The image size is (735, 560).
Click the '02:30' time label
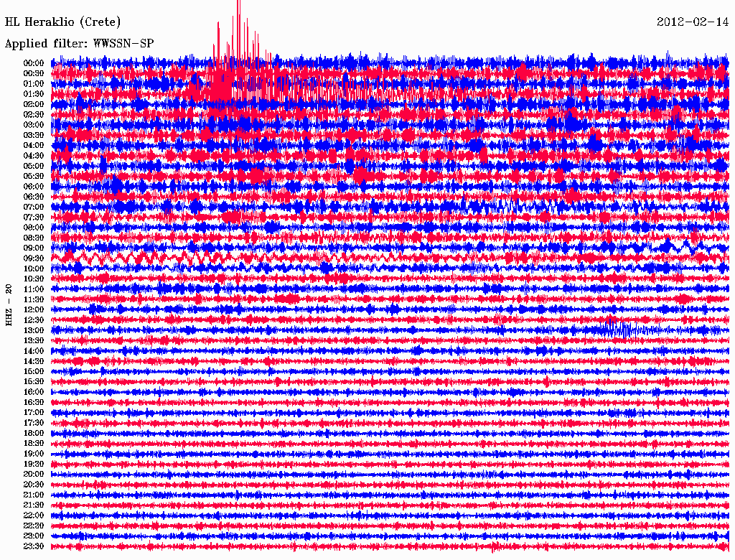point(34,115)
